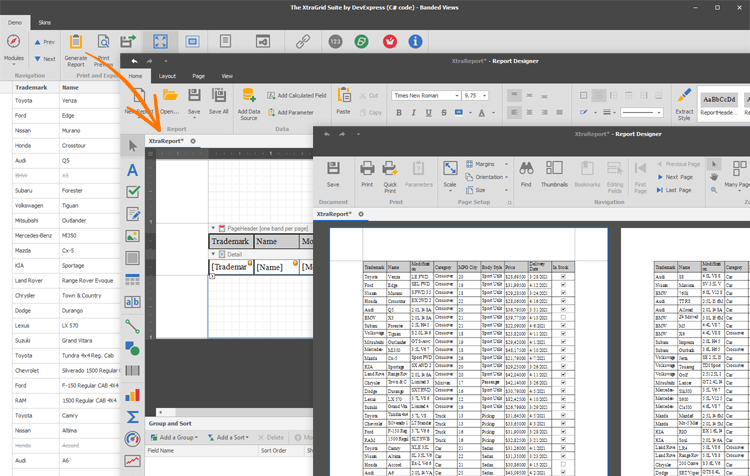Toggle the hand tool in preview ribbon
This screenshot has height=476, width=750.
[x=714, y=177]
